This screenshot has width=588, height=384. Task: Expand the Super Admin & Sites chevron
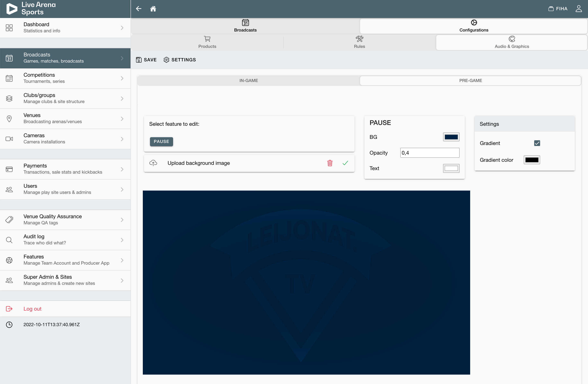coord(122,280)
